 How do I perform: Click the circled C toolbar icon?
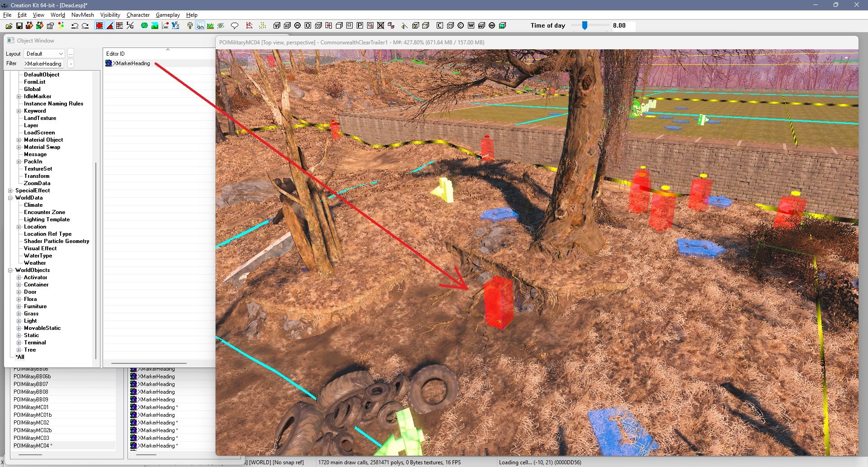click(x=461, y=26)
